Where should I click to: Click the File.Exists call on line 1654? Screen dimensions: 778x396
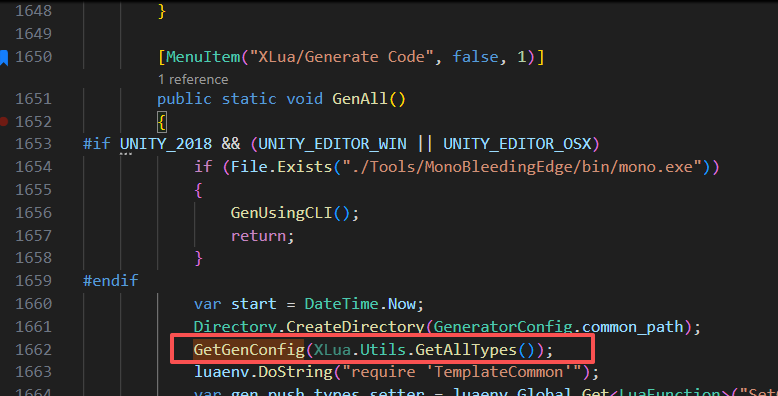click(x=281, y=167)
